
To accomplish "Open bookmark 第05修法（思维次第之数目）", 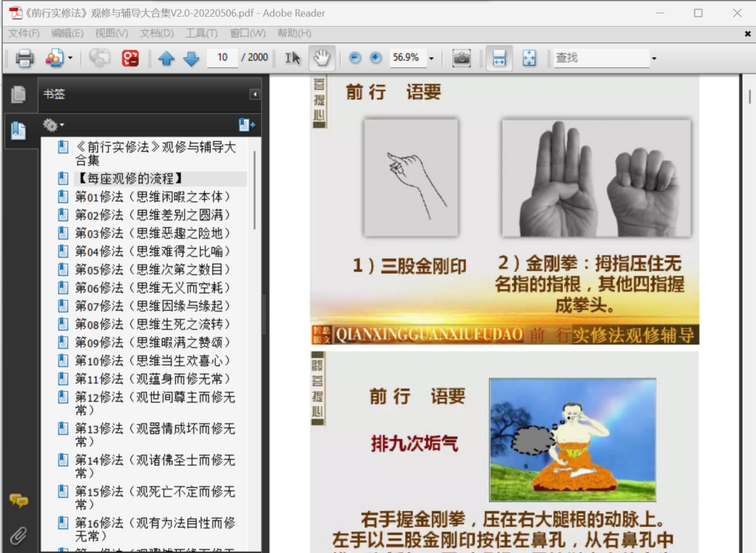I will click(153, 269).
